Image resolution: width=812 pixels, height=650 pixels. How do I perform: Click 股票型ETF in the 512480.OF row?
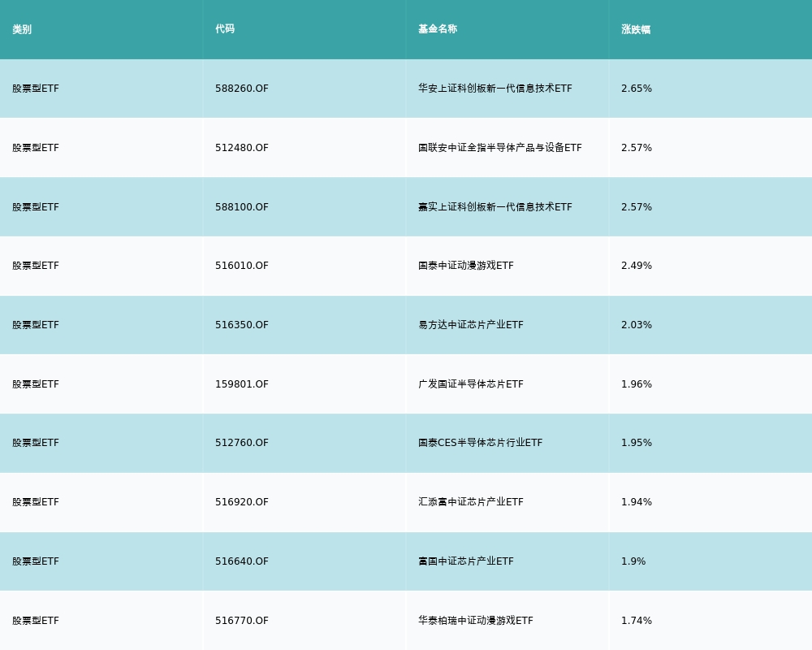[36, 148]
